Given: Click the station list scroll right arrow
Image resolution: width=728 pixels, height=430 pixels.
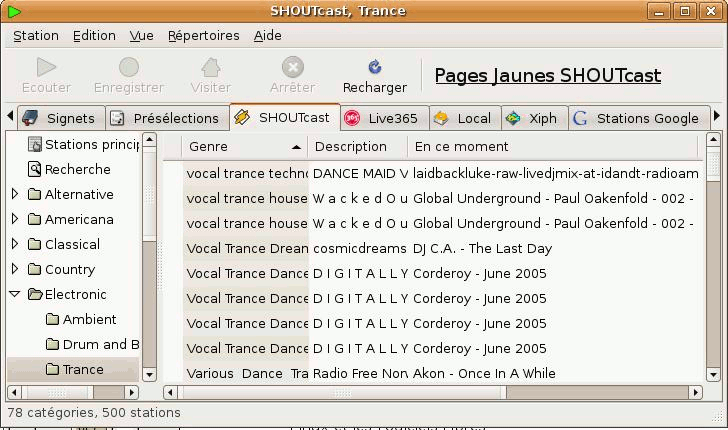Looking at the screenshot, I should [696, 393].
